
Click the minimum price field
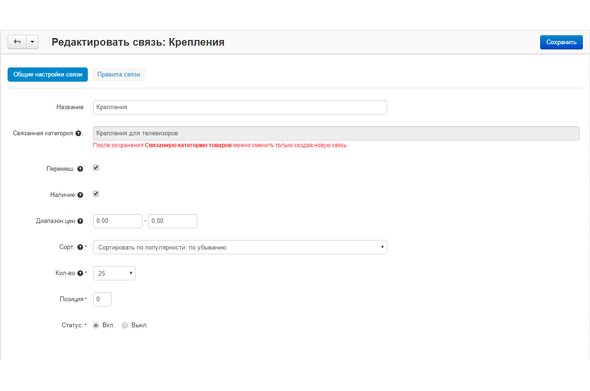point(118,221)
